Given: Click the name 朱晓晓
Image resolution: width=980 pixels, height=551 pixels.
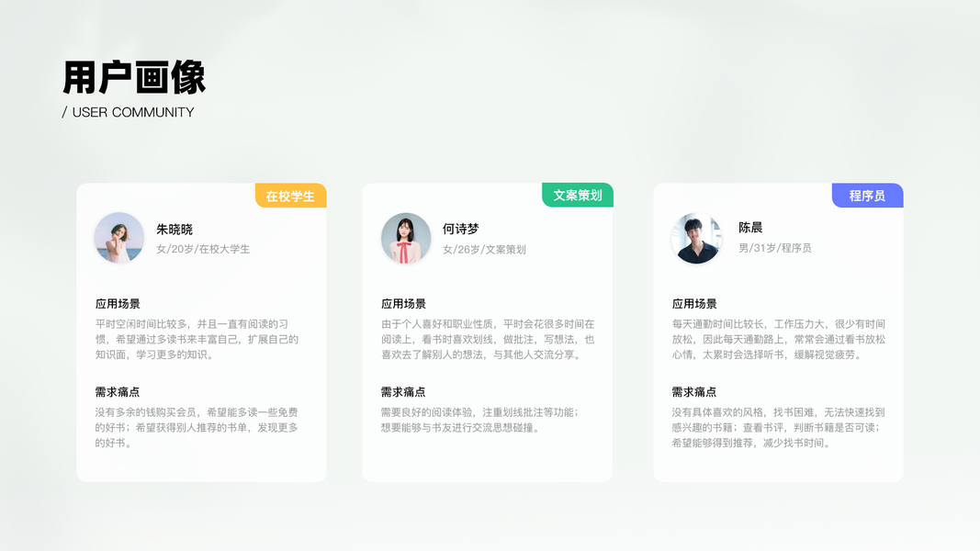Looking at the screenshot, I should tap(175, 230).
